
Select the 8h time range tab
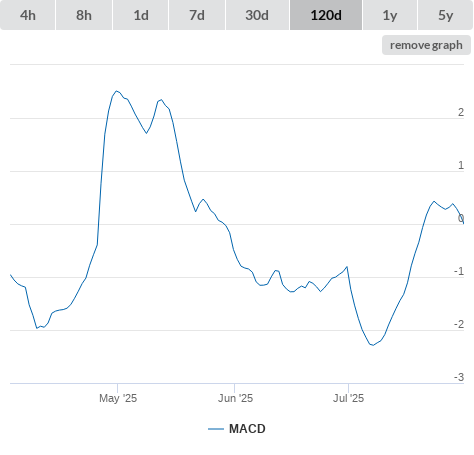click(x=84, y=15)
